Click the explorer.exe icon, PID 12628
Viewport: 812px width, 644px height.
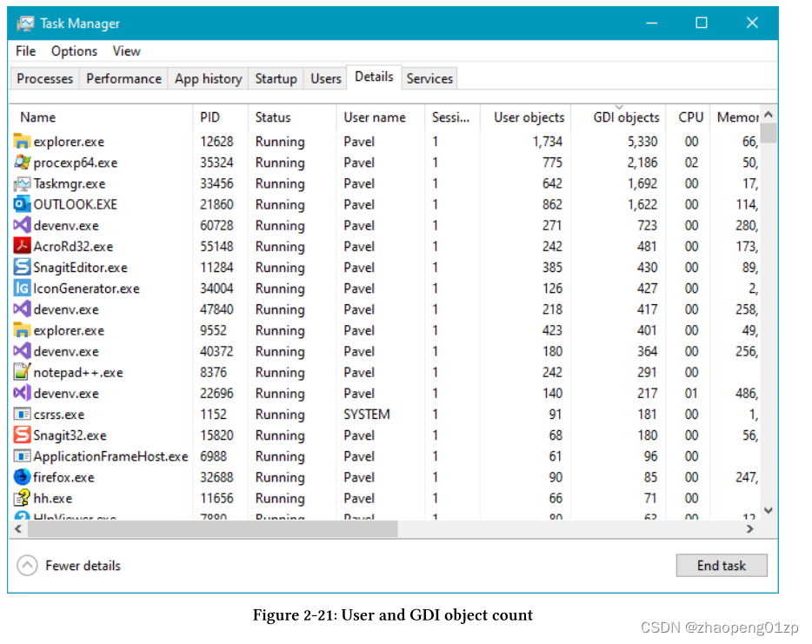click(22, 141)
